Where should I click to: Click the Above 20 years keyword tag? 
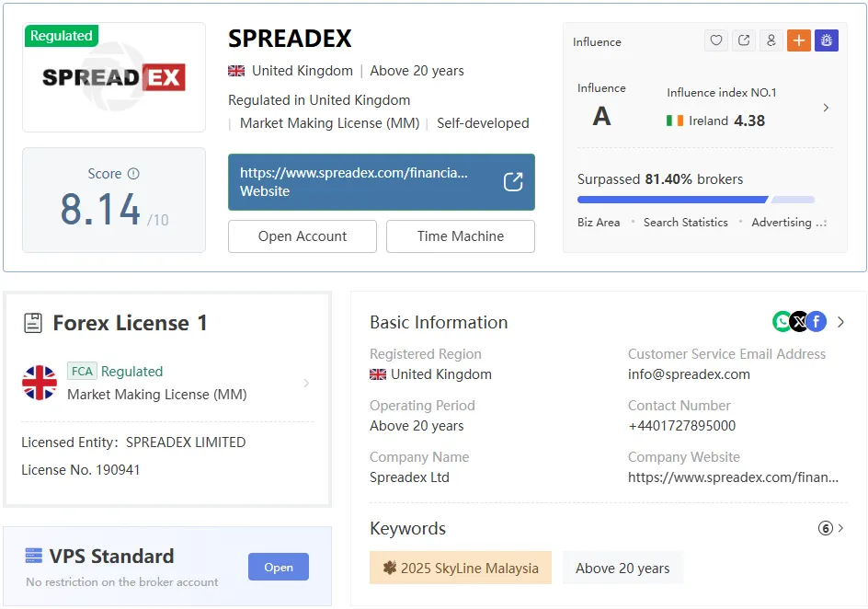[x=622, y=568]
